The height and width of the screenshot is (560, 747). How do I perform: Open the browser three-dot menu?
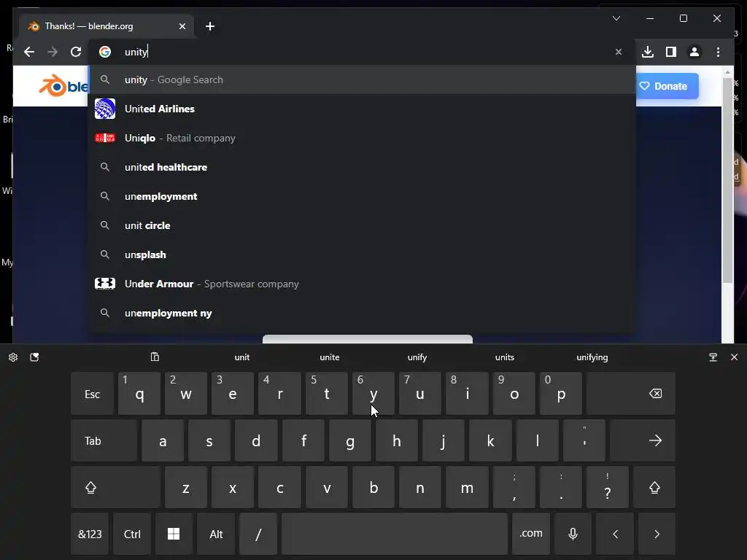click(x=718, y=52)
